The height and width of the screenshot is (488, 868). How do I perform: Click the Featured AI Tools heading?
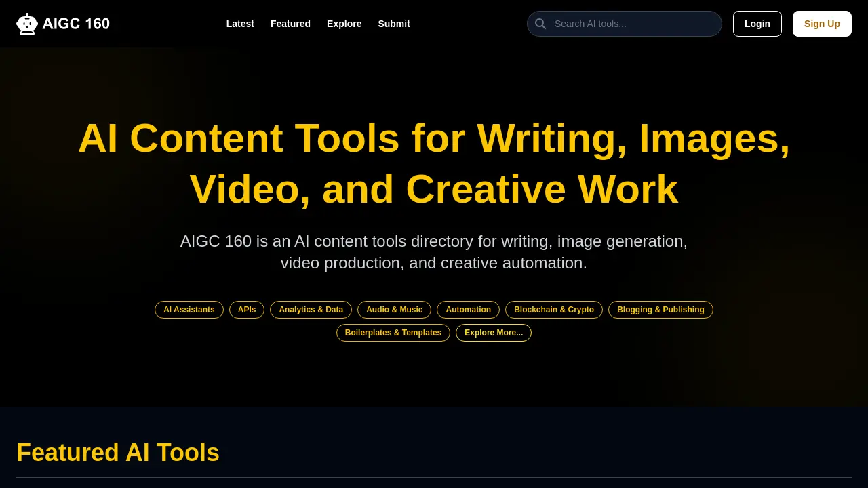click(x=118, y=452)
